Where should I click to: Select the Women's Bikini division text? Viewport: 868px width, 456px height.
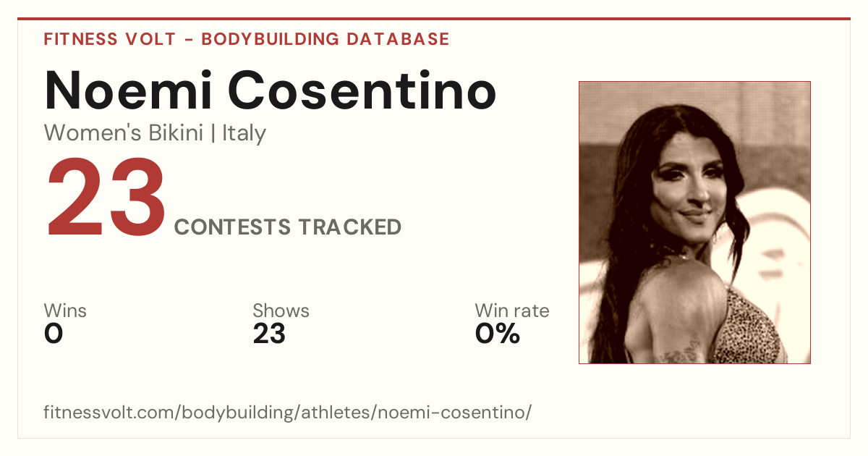[124, 133]
